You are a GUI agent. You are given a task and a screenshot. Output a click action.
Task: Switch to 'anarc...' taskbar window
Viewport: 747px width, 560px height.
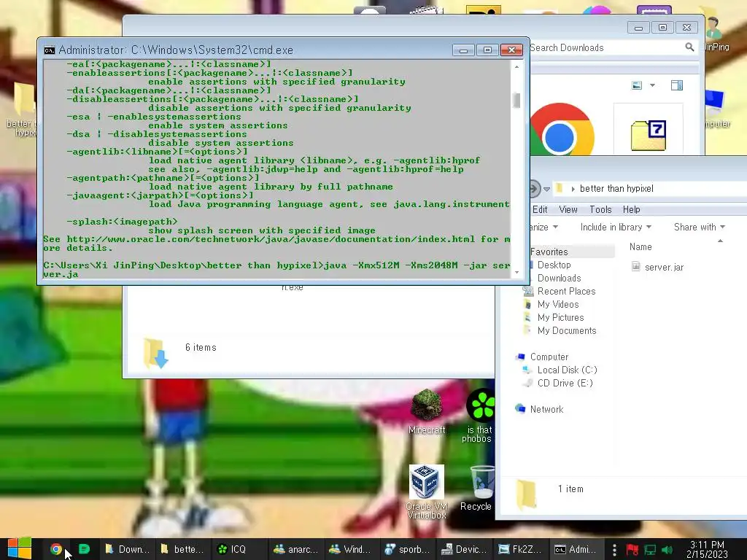(295, 549)
